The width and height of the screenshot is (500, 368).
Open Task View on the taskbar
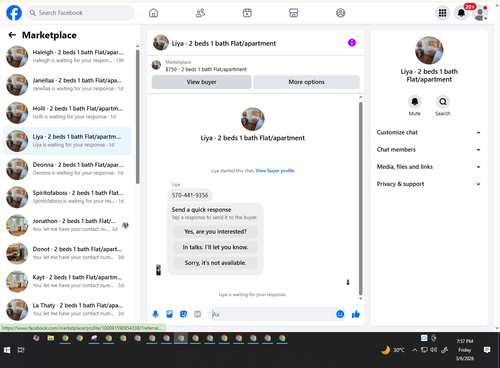(x=21, y=350)
